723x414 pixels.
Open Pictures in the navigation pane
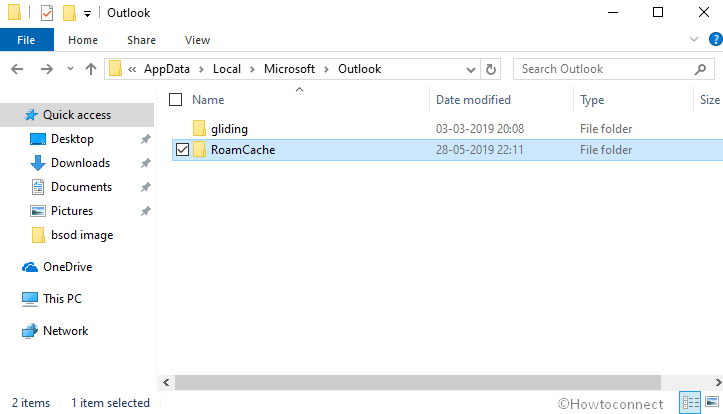coord(72,211)
